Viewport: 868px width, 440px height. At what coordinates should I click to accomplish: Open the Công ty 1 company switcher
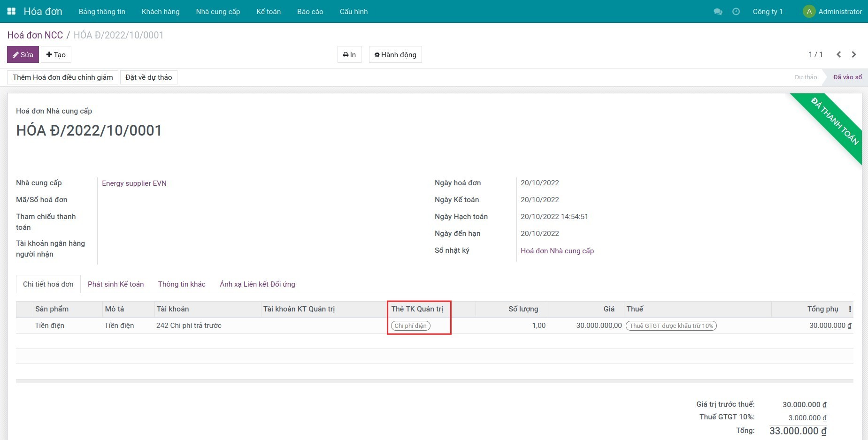coord(768,12)
